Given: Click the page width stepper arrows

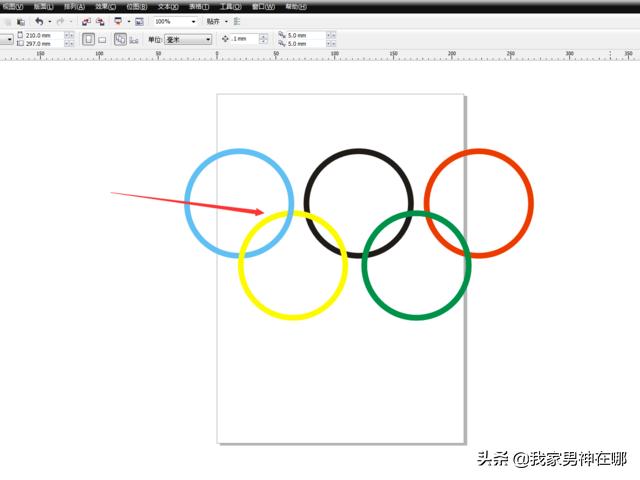Looking at the screenshot, I should click(69, 36).
